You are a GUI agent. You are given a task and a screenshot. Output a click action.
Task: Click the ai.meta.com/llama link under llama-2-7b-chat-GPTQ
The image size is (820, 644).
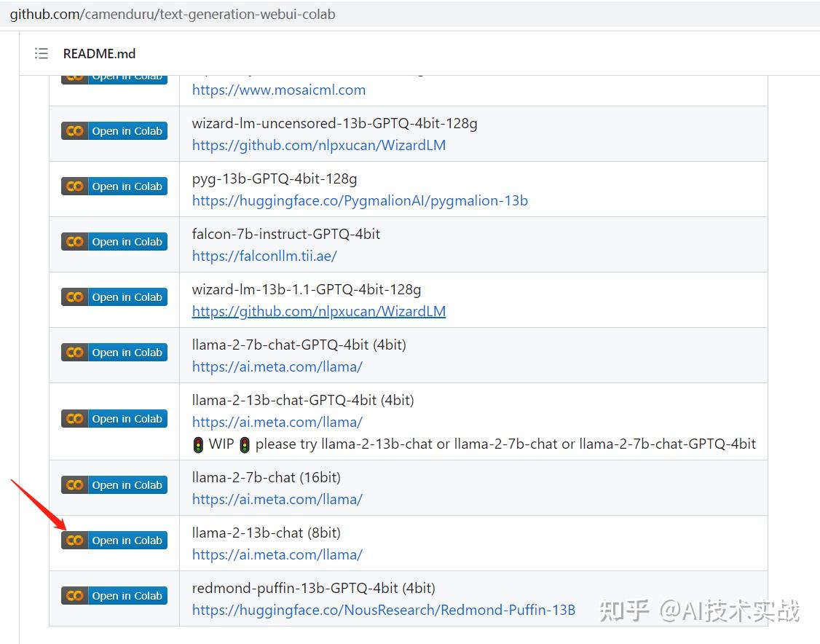(x=277, y=366)
